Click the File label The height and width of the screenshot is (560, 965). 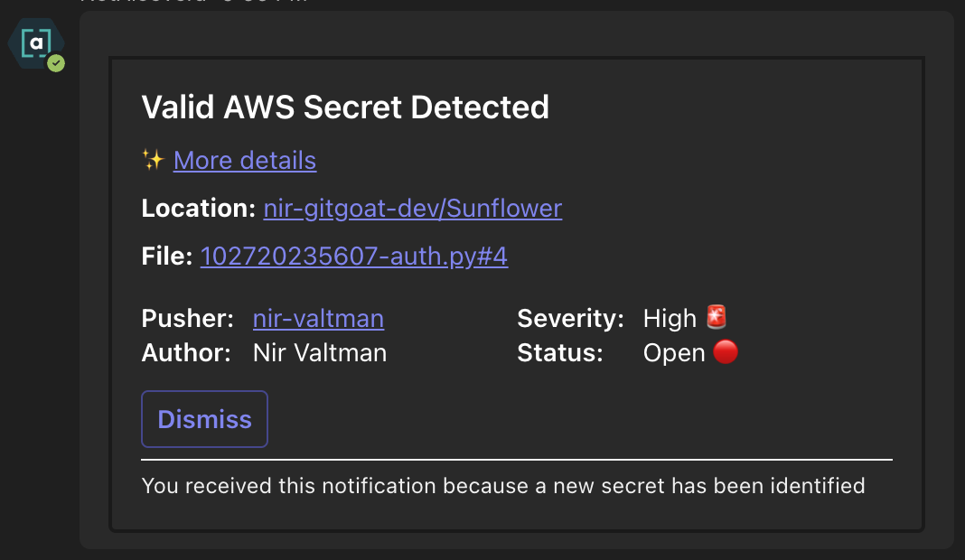point(167,257)
